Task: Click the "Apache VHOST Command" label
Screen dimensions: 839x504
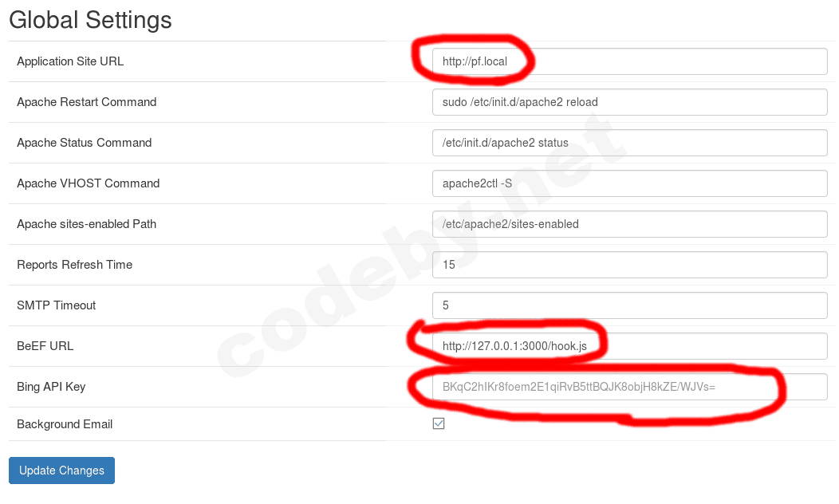Action: coord(88,183)
